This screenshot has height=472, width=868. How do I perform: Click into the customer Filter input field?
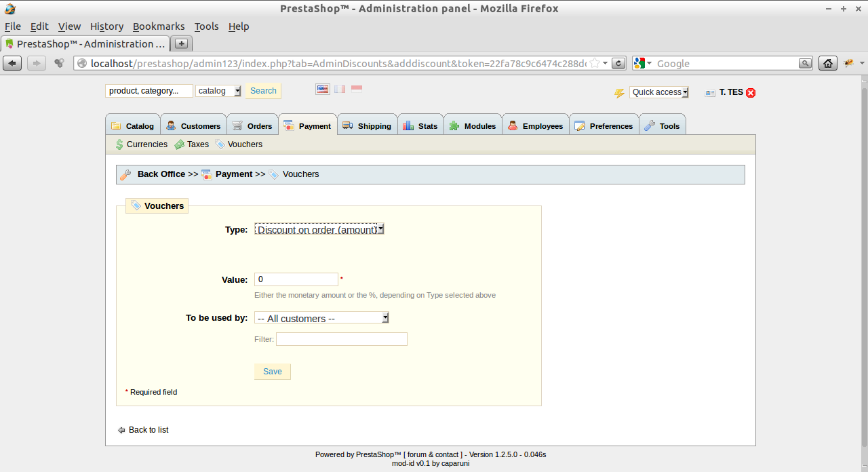(342, 339)
